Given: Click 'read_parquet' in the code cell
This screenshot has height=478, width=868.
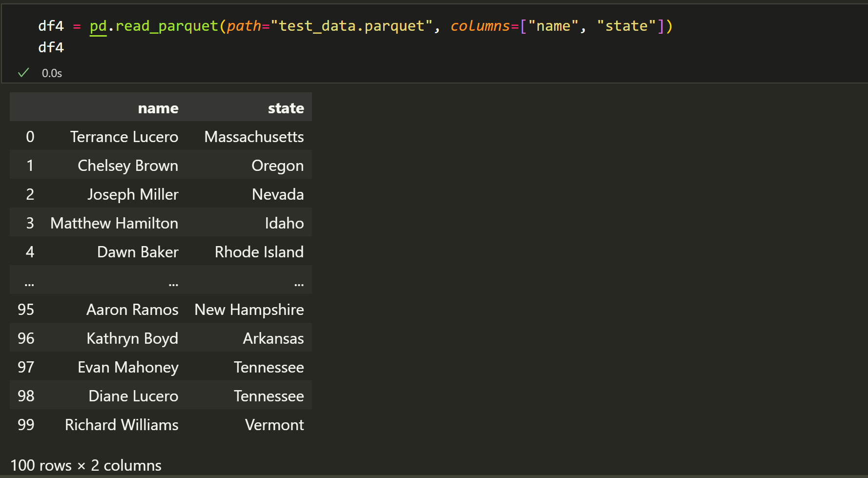Looking at the screenshot, I should tap(166, 26).
